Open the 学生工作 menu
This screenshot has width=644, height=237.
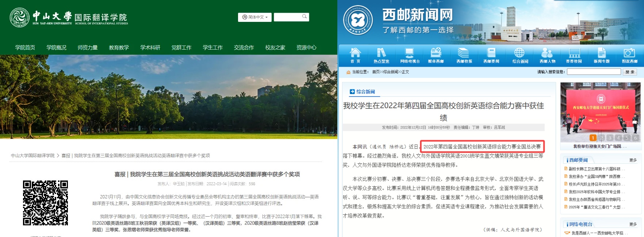pyautogui.click(x=212, y=47)
